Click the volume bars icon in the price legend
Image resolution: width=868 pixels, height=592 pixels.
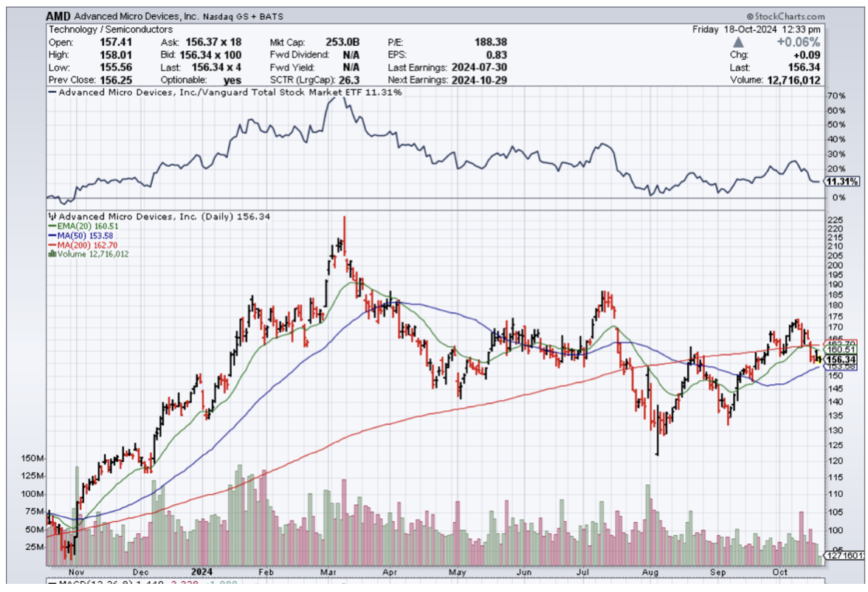(52, 254)
